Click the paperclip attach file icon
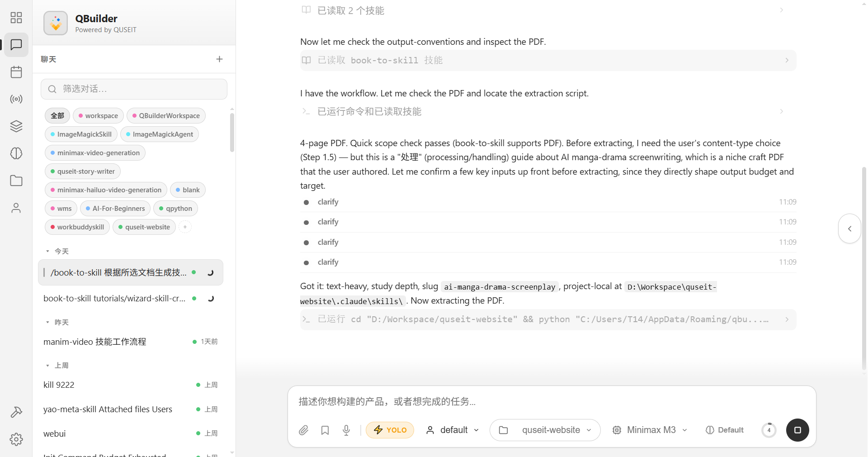The width and height of the screenshot is (868, 457). [x=303, y=430]
